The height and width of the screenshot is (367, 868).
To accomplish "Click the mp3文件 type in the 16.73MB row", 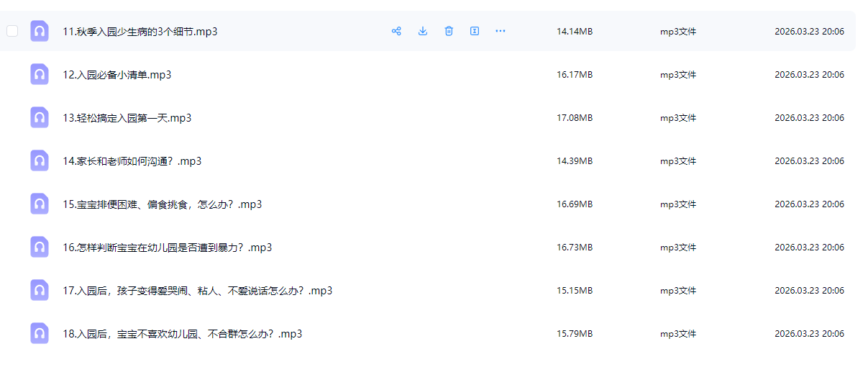I will (678, 248).
